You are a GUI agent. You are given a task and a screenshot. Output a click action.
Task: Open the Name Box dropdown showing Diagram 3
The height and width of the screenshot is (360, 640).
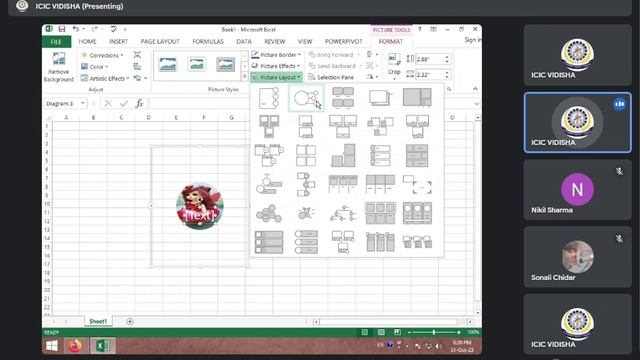[x=83, y=103]
